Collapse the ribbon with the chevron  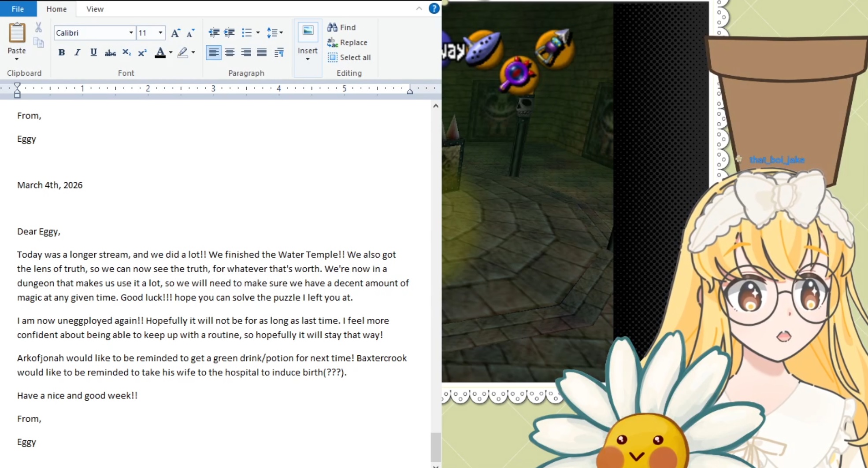coord(419,8)
